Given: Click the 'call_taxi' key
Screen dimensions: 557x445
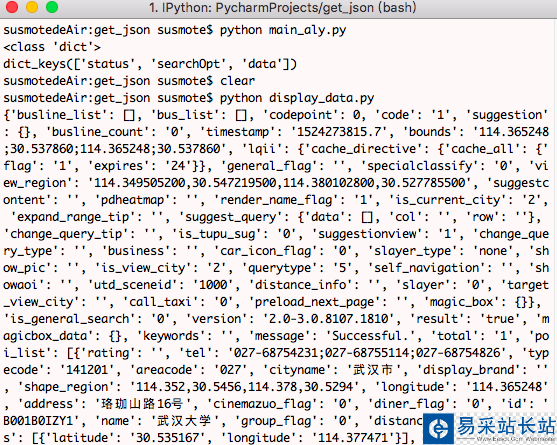Looking at the screenshot, I should tap(160, 302).
